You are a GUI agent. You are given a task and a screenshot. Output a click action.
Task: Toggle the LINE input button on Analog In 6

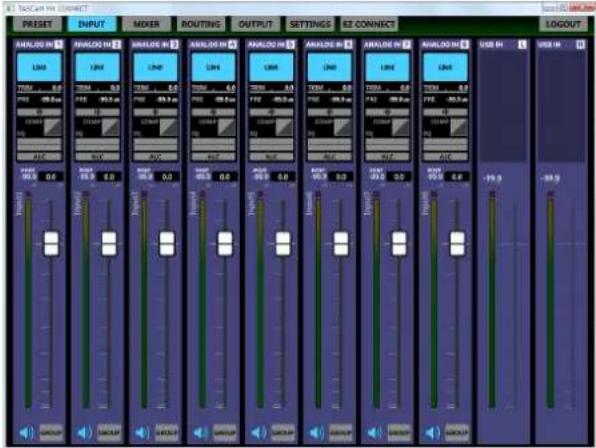(x=330, y=67)
